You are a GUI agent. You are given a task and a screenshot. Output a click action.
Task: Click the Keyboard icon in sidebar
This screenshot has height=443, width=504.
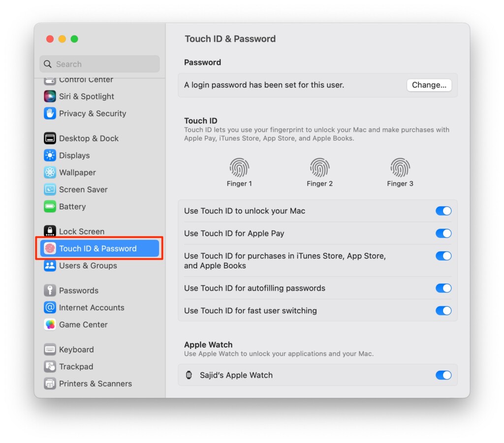coord(50,349)
